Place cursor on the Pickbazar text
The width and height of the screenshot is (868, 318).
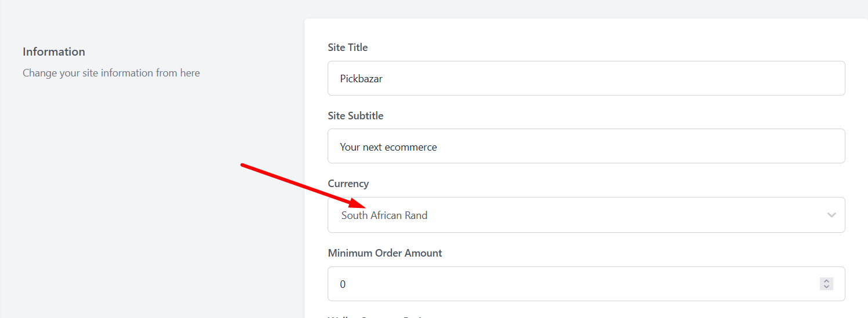(x=361, y=79)
